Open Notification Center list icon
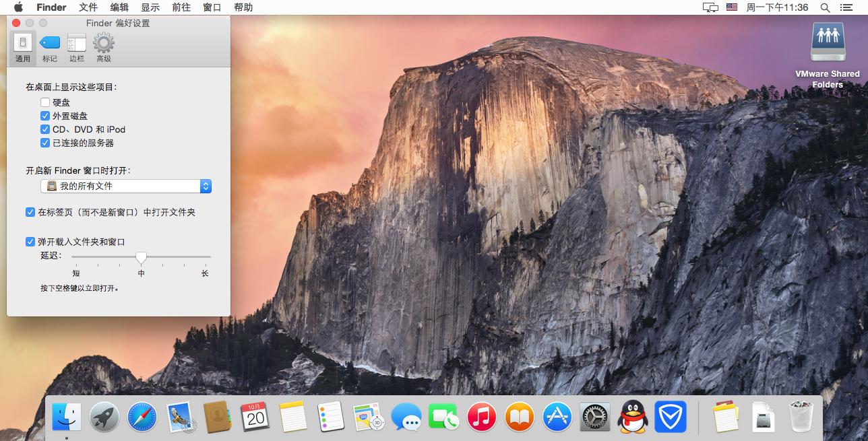Viewport: 868px width, 441px height. click(x=846, y=7)
